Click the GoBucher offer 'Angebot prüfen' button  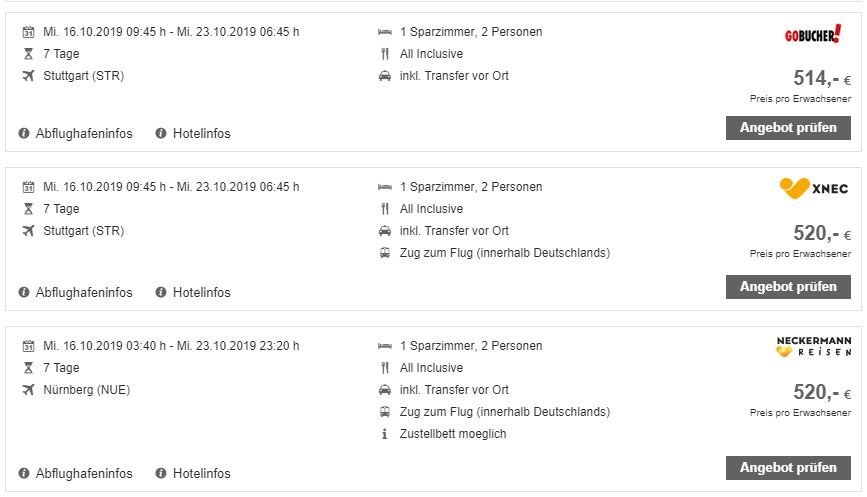(x=788, y=128)
